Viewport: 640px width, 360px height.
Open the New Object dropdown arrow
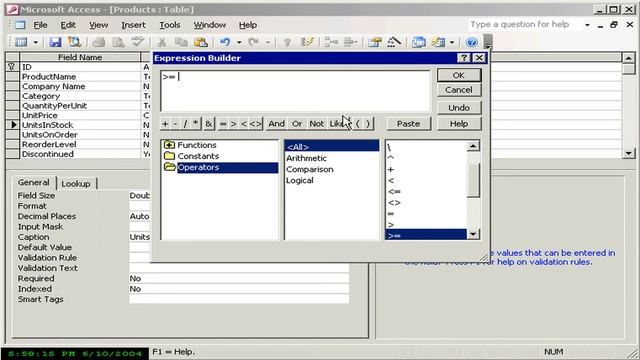coord(452,42)
